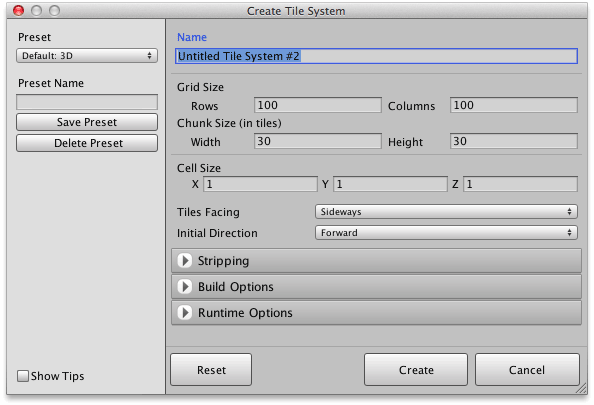594x405 pixels.
Task: Click the Reset button
Action: (211, 370)
